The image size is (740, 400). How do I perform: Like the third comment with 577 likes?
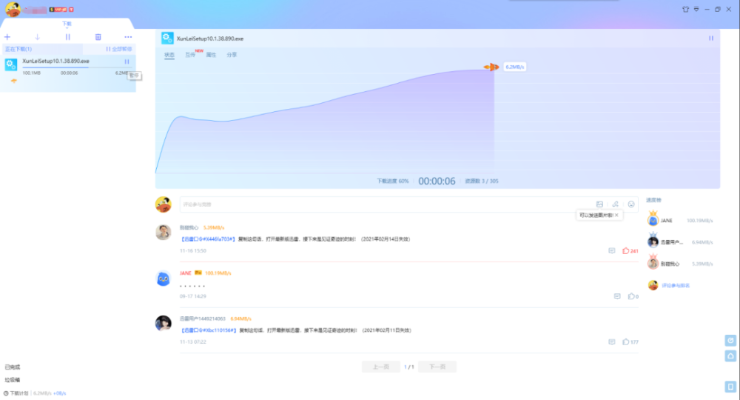click(627, 342)
